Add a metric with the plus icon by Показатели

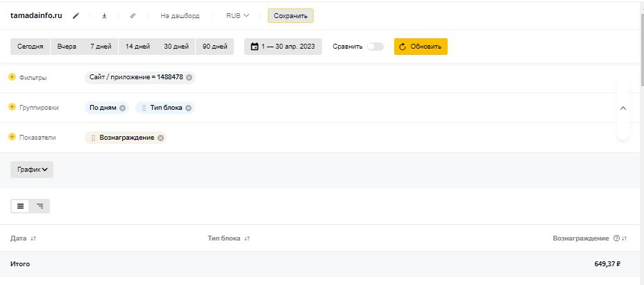coord(12,137)
